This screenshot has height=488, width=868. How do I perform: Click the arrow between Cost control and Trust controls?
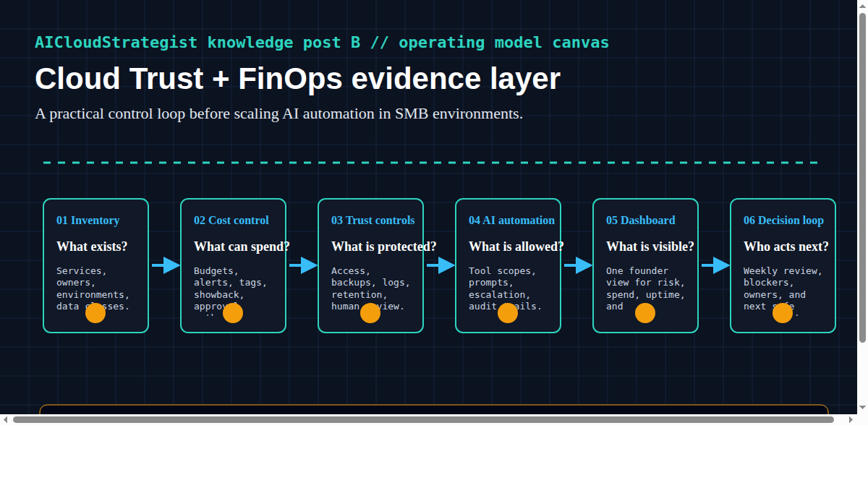303,265
